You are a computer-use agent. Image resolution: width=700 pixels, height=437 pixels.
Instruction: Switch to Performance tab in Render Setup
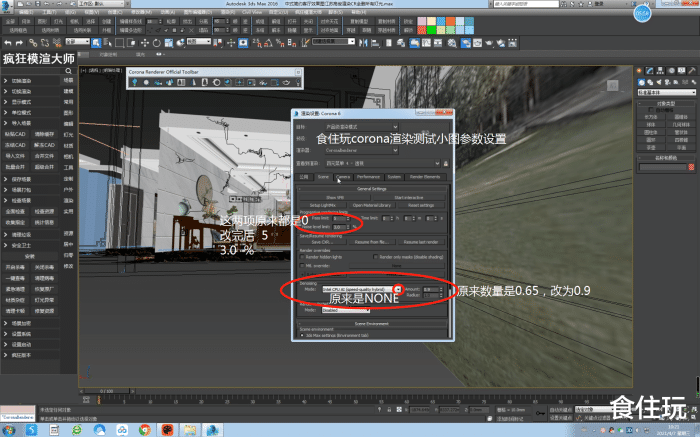pos(368,177)
